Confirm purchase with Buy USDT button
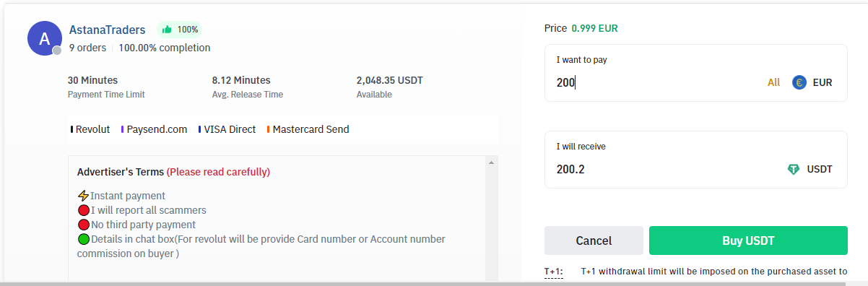The image size is (868, 286). click(748, 240)
